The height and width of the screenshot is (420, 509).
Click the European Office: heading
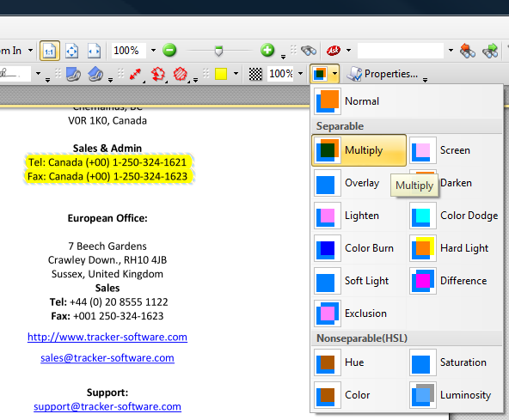click(107, 218)
